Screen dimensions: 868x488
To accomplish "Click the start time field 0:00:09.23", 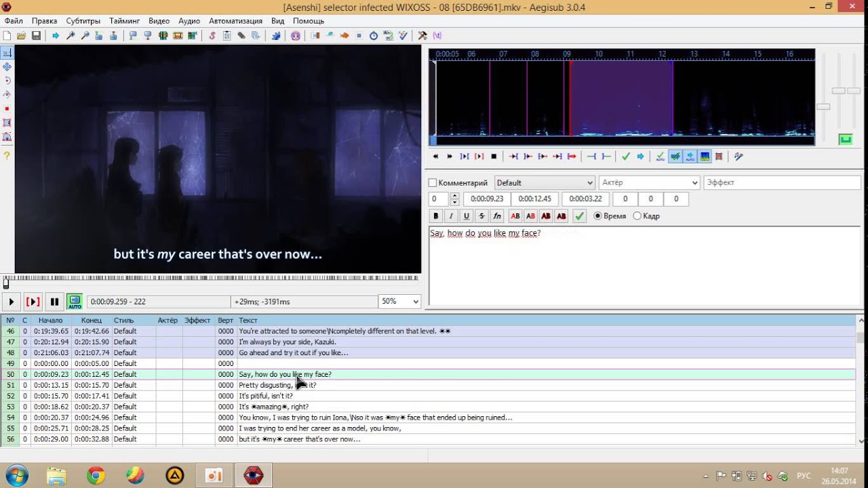I will (487, 199).
